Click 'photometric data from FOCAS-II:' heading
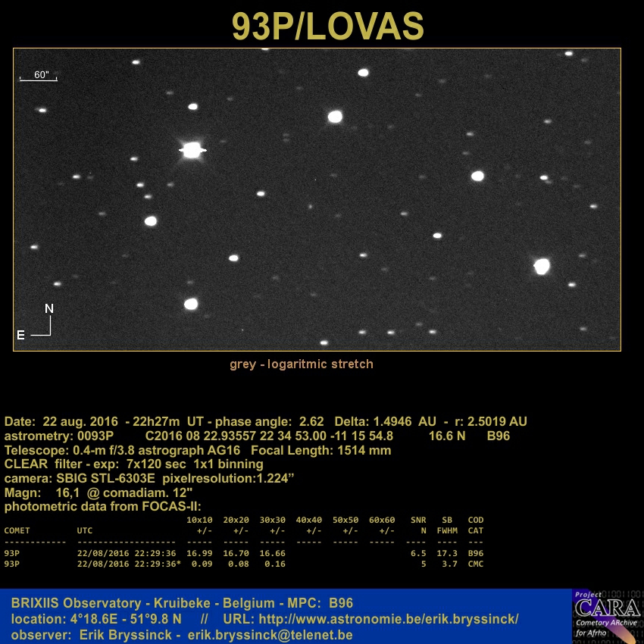Image resolution: width=644 pixels, height=644 pixels. click(x=103, y=506)
